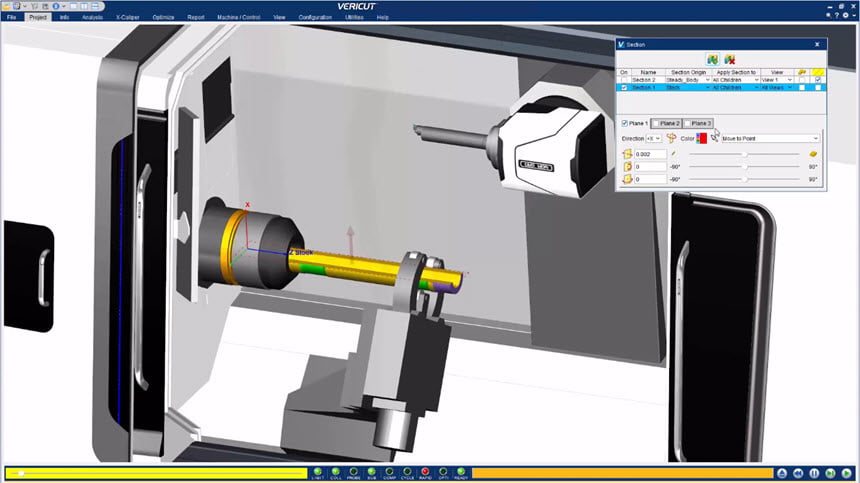Screen dimensions: 860x483
Task: Toggle the Plane 2 checkbox
Action: pyautogui.click(x=656, y=123)
